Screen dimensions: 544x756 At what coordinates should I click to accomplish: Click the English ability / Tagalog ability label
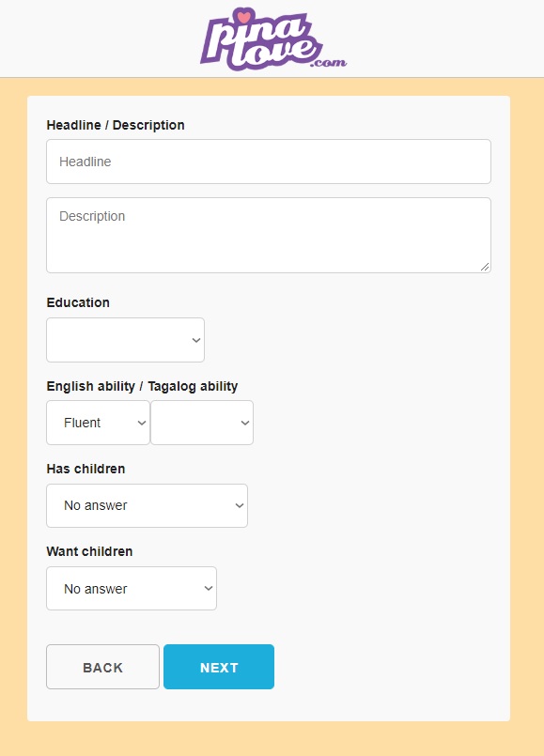pyautogui.click(x=142, y=386)
